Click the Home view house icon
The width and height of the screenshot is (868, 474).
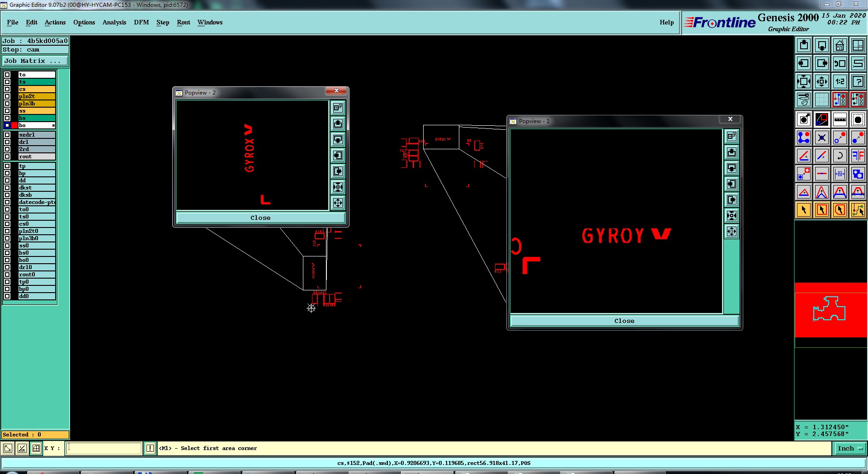click(x=840, y=45)
